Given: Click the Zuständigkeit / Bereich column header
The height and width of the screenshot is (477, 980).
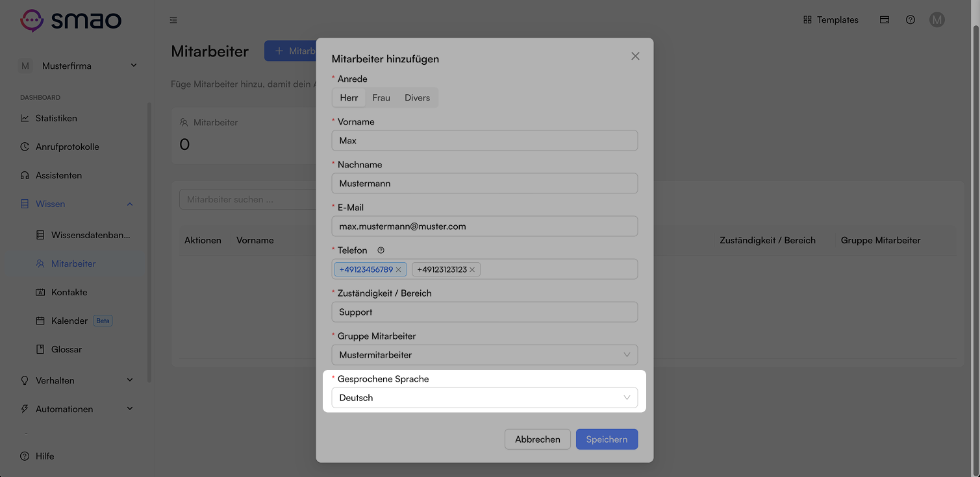Looking at the screenshot, I should tap(768, 240).
